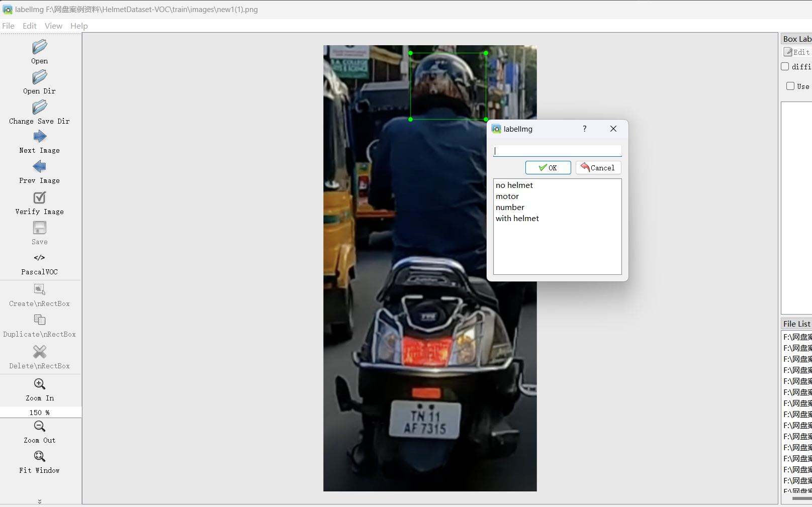
Task: Click the Zoom In magnifier
Action: click(40, 384)
